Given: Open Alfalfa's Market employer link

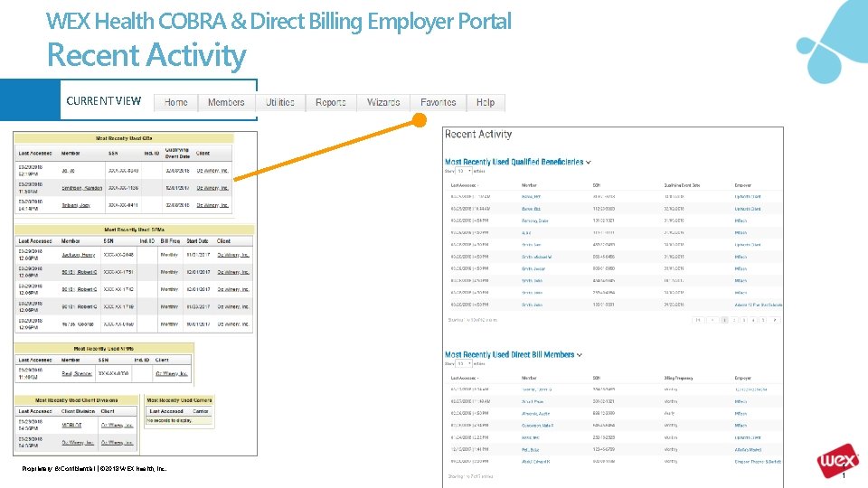Looking at the screenshot, I should coord(748,450).
